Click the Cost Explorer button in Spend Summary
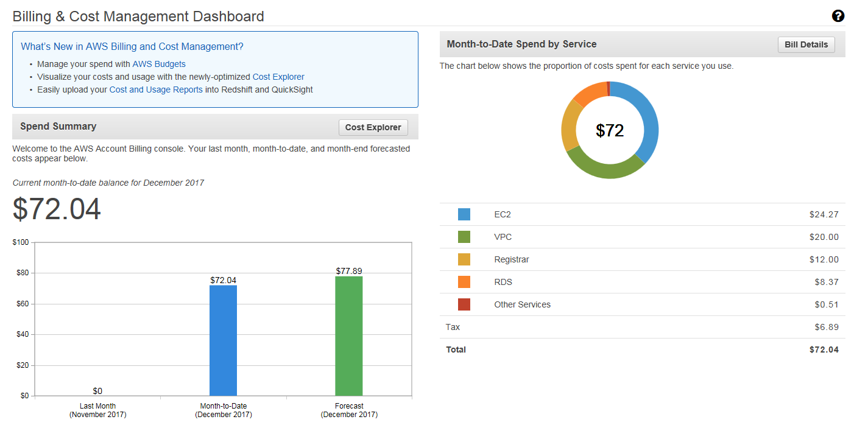This screenshot has width=868, height=425. [373, 127]
